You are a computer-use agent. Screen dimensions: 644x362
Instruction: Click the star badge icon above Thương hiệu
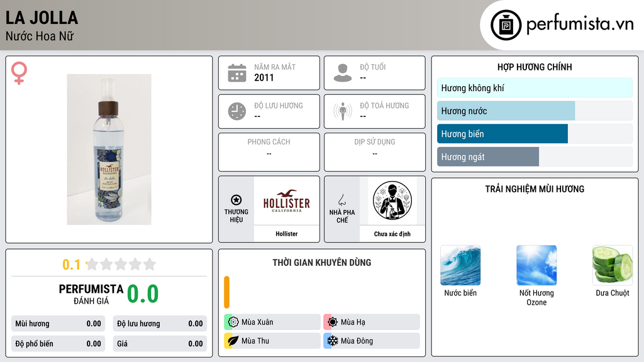pos(236,200)
